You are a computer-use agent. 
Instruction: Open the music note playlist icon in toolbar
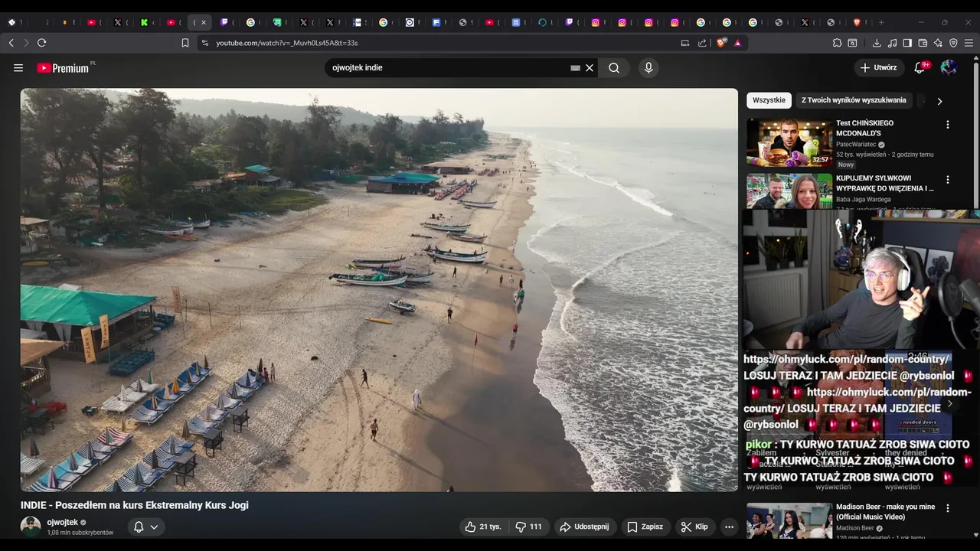pos(892,43)
